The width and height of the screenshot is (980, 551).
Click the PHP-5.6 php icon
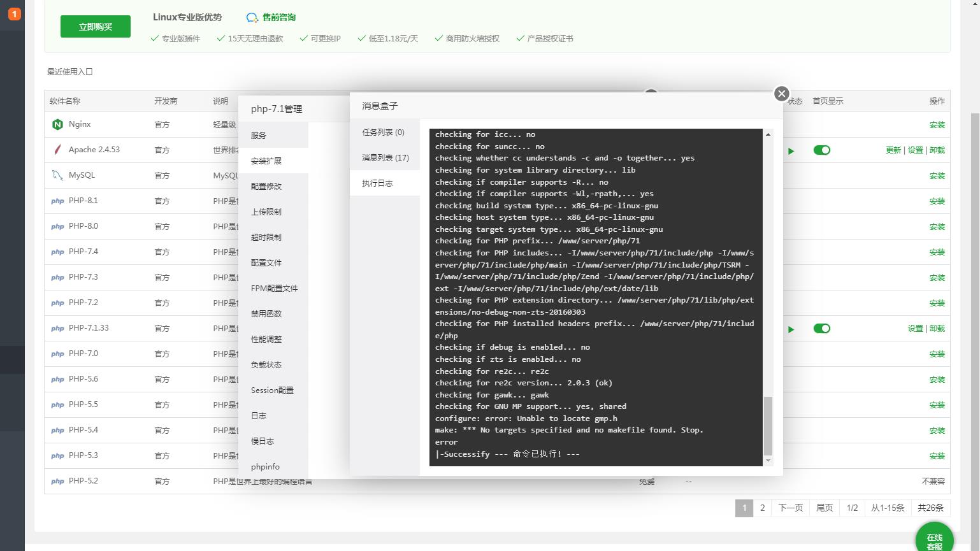coord(57,379)
